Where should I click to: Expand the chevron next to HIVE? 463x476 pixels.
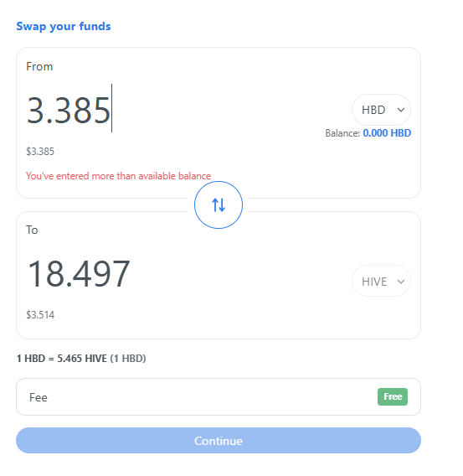tap(401, 282)
